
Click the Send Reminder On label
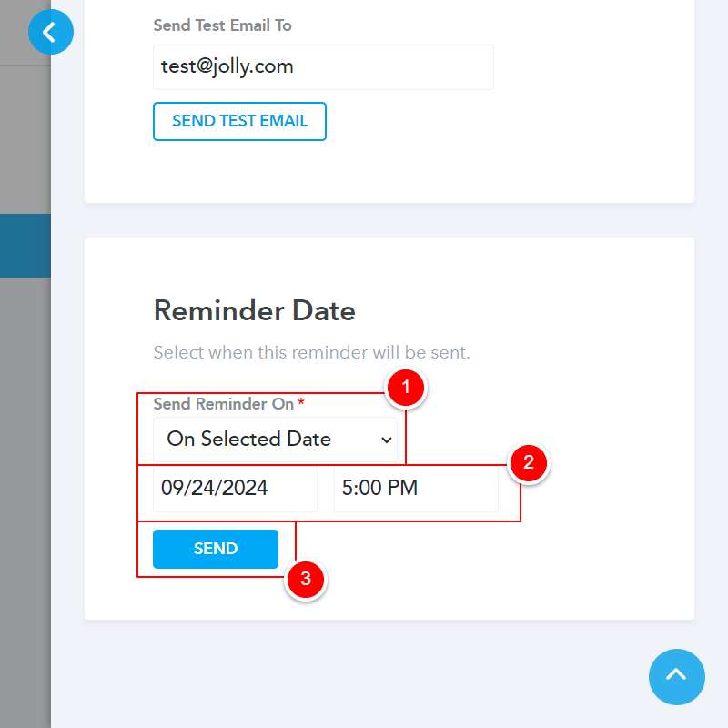tap(223, 403)
